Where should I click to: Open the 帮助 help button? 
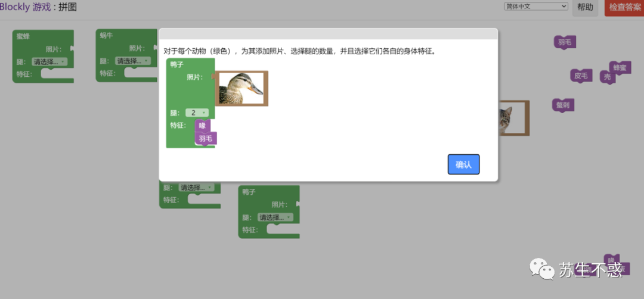coord(586,7)
